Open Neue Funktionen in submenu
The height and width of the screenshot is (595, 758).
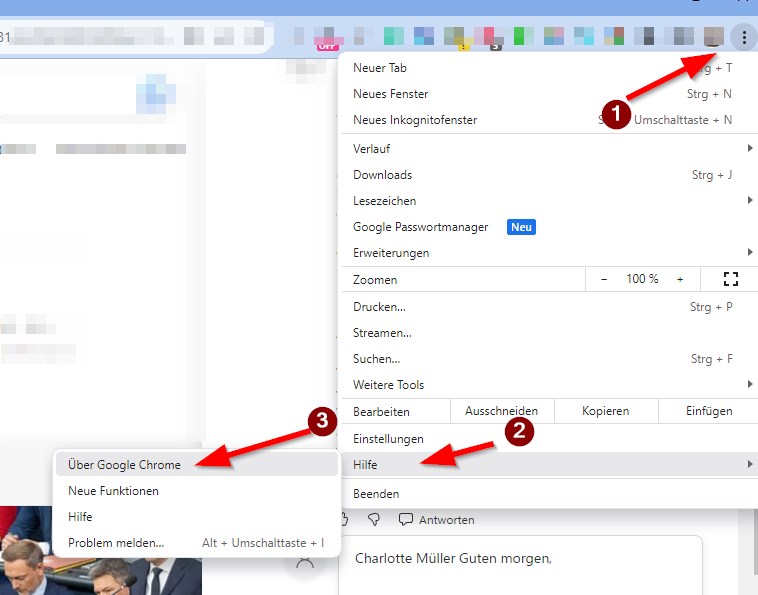196,491
